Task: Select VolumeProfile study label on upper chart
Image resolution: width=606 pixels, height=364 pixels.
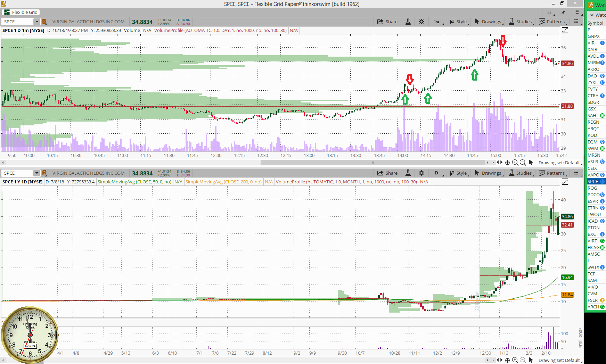Action: 220,31
